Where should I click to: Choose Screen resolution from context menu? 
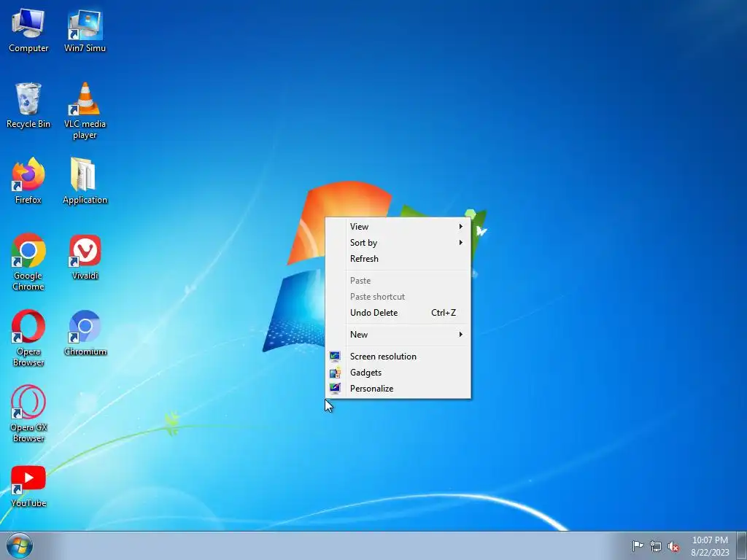coord(398,357)
